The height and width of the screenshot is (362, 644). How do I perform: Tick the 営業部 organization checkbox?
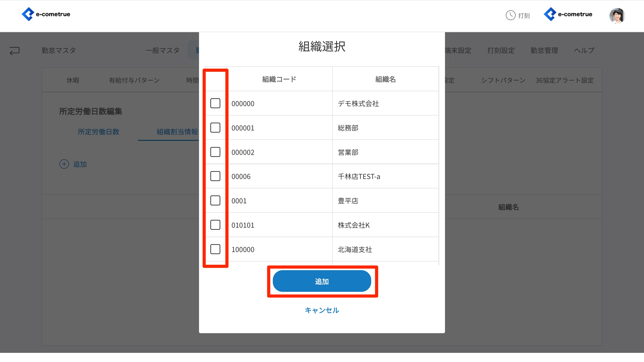click(215, 152)
